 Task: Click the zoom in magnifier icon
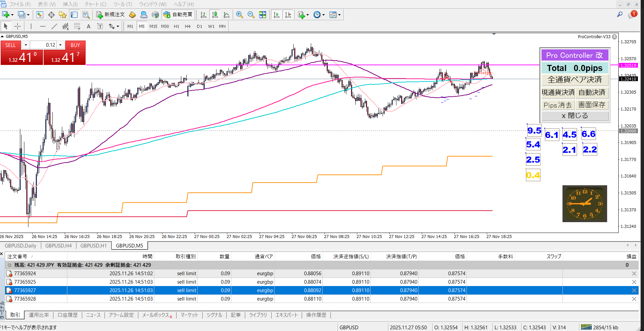239,15
